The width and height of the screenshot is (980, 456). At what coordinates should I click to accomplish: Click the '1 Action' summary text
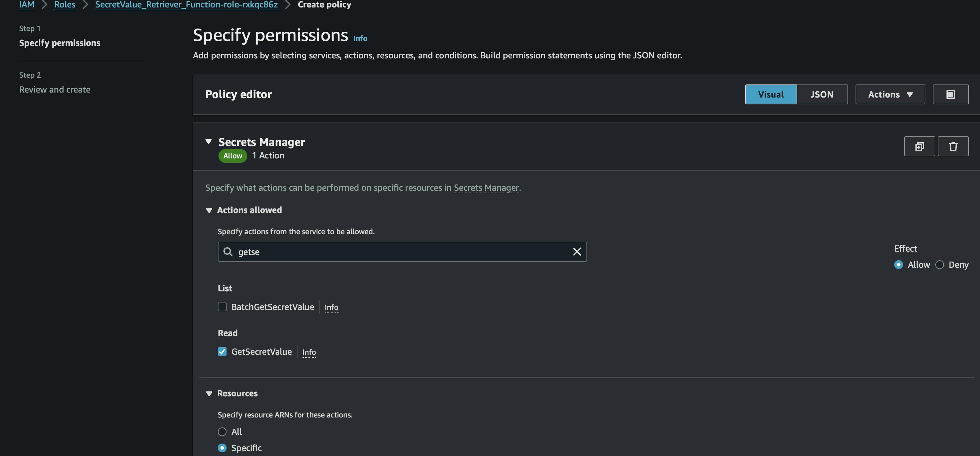268,155
